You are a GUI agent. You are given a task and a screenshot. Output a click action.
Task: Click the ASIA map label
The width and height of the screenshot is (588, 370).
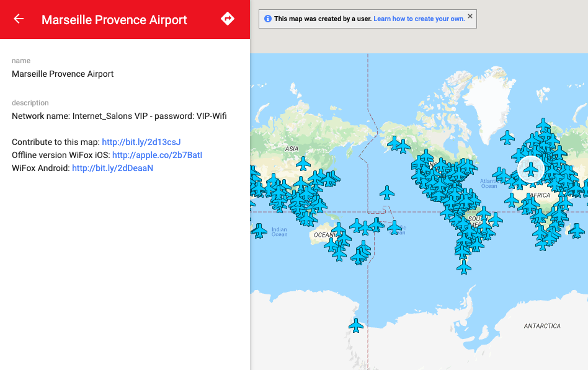(x=292, y=149)
